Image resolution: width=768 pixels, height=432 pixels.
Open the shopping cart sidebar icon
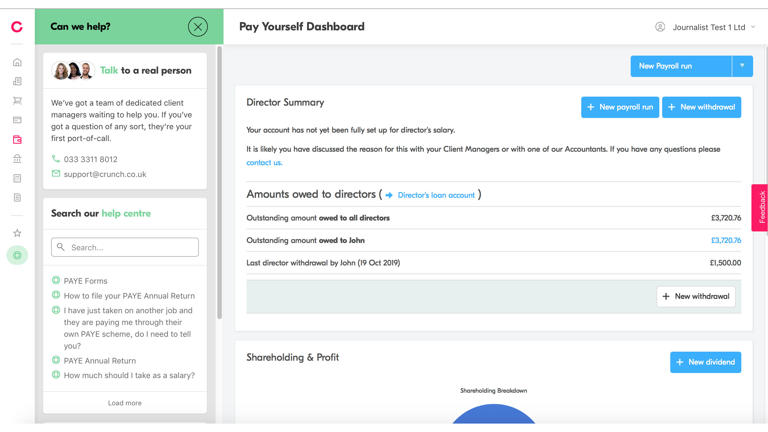click(17, 101)
